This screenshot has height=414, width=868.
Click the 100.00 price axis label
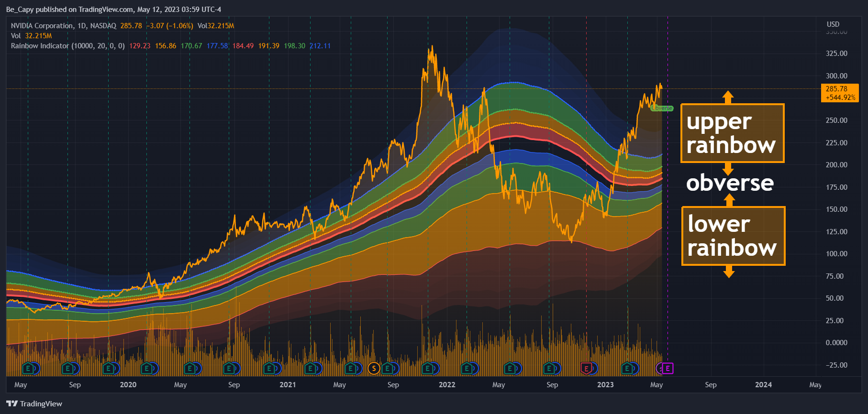click(836, 254)
